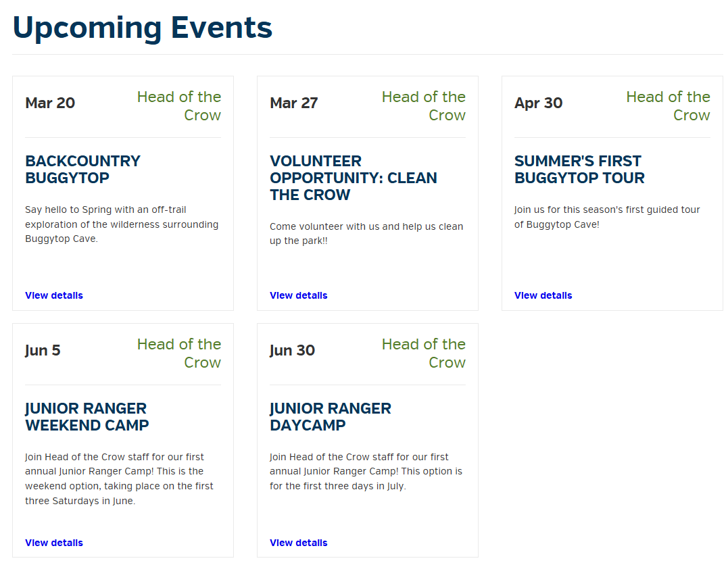Viewport: 728px width, 565px height.
Task: Select Volunteer Opportunity: Clean the Crow title
Action: pos(354,178)
